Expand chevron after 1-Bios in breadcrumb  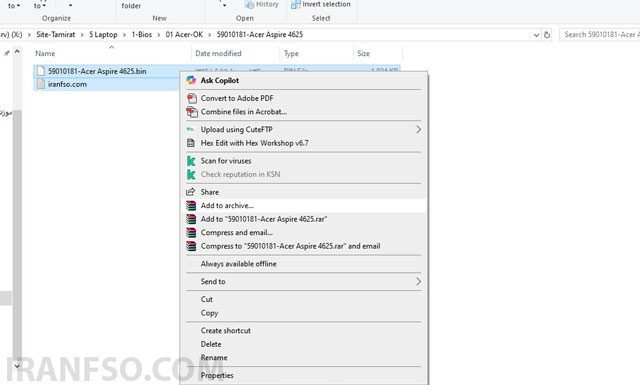[158, 35]
